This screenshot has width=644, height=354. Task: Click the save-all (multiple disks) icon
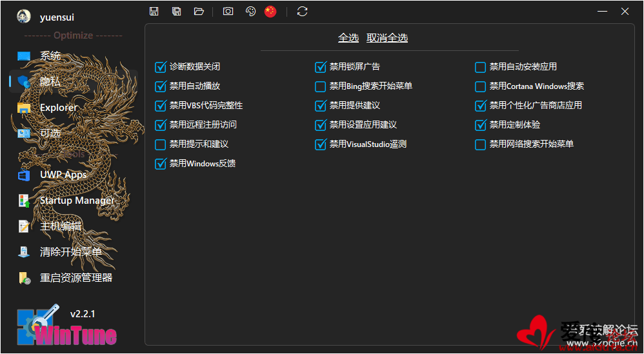click(177, 12)
